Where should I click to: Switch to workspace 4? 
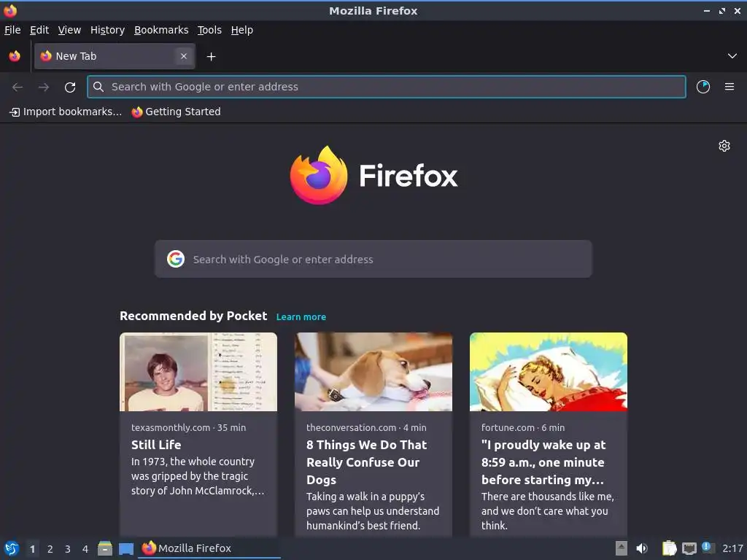click(x=85, y=549)
